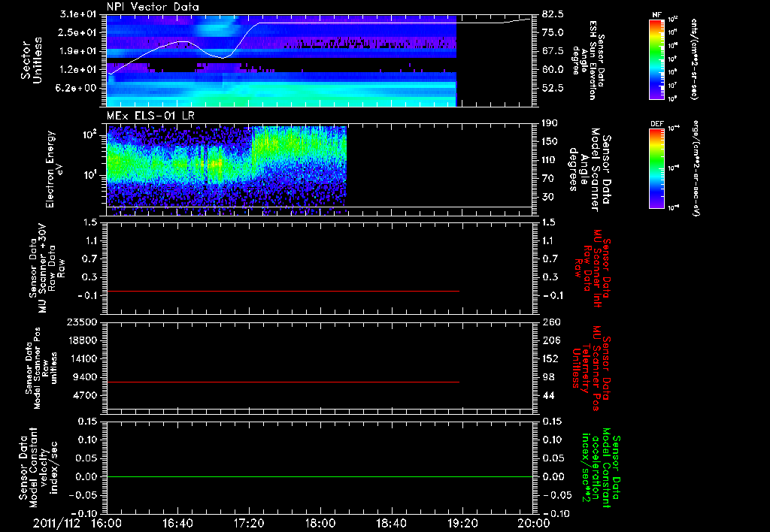Click the "2011/112" date label
770x532 pixels.
56,523
